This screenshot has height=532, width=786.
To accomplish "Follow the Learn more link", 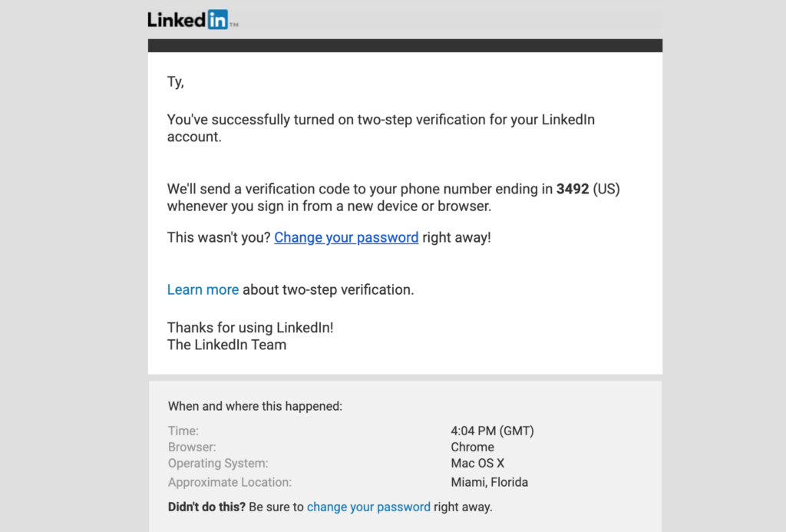I will pos(203,290).
